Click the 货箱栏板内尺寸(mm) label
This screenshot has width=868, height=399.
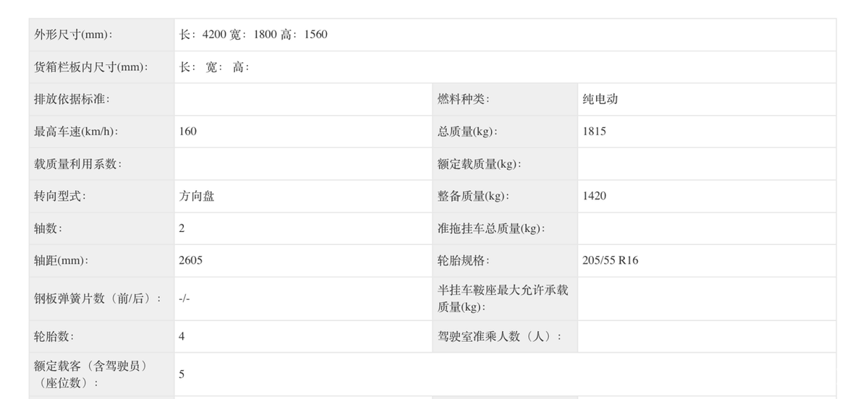click(91, 67)
